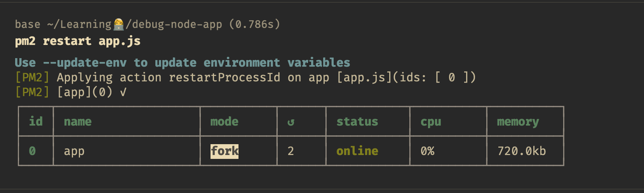Click the memory column header
Viewport: 644px width, 193px height.
tap(518, 122)
